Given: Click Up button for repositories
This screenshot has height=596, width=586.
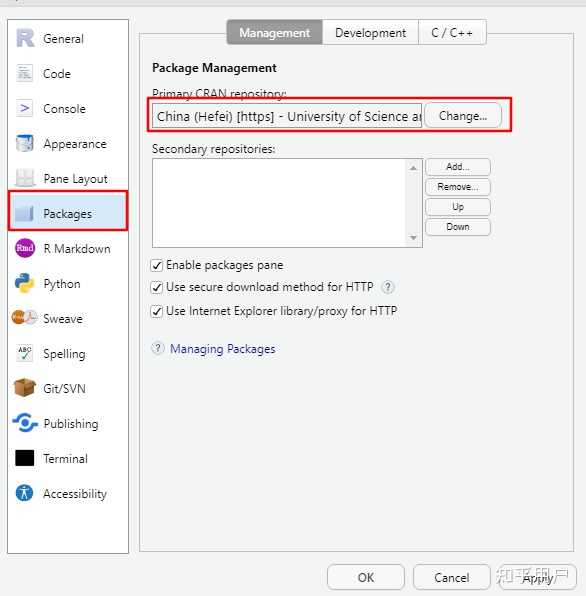Looking at the screenshot, I should coord(458,207).
